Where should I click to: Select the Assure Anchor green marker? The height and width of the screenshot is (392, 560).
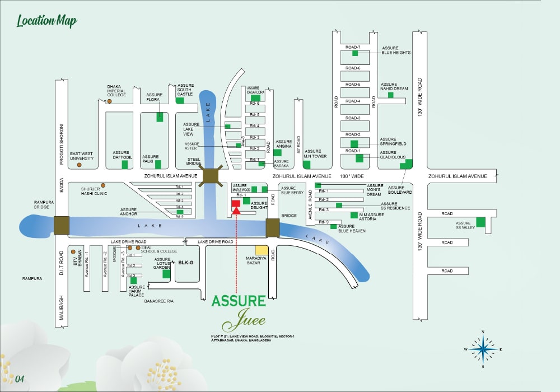(x=180, y=212)
